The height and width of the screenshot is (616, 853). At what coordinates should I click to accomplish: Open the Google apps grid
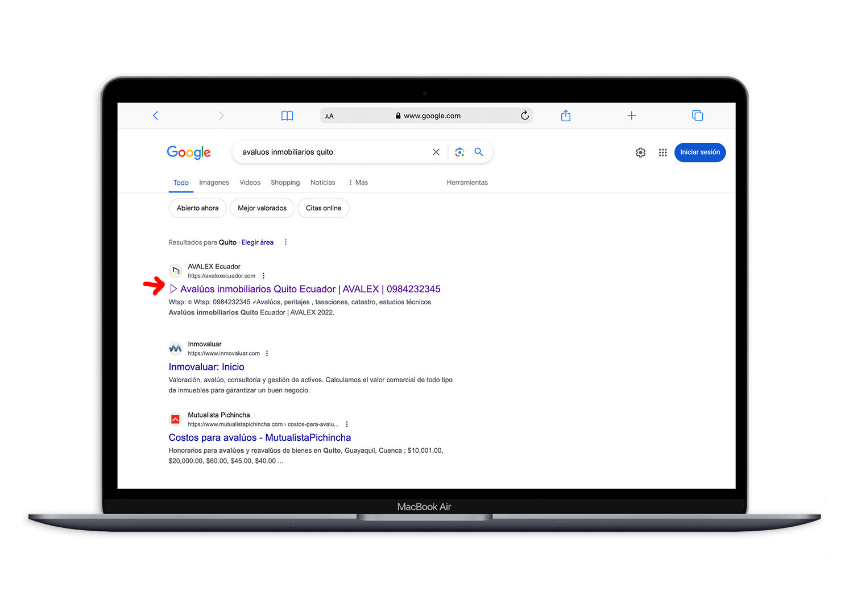tap(662, 152)
